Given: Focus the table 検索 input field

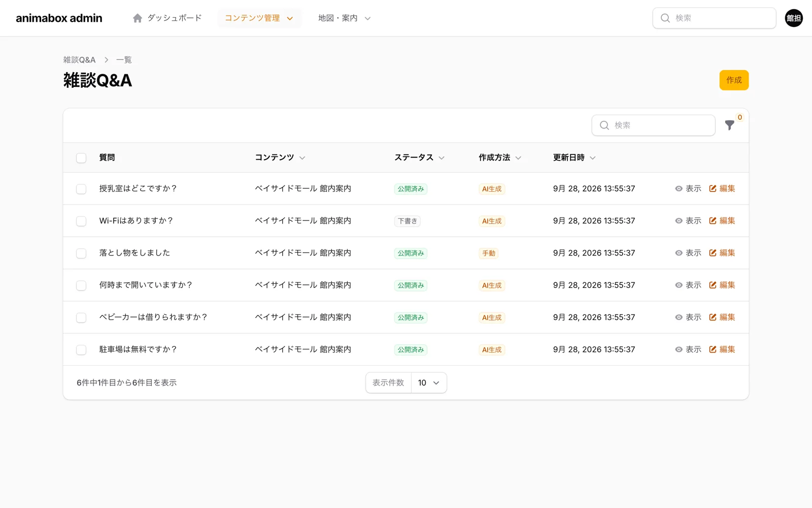Looking at the screenshot, I should tap(654, 125).
